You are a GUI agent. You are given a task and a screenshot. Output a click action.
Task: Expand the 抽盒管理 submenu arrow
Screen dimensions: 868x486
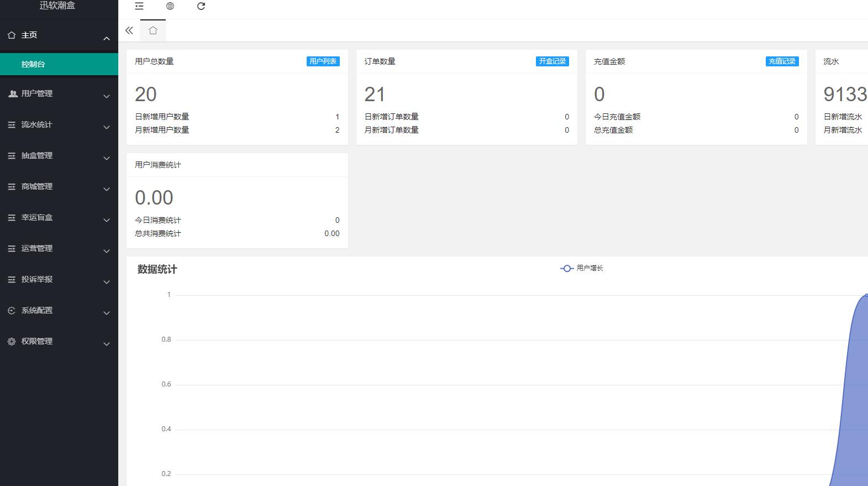pyautogui.click(x=107, y=158)
